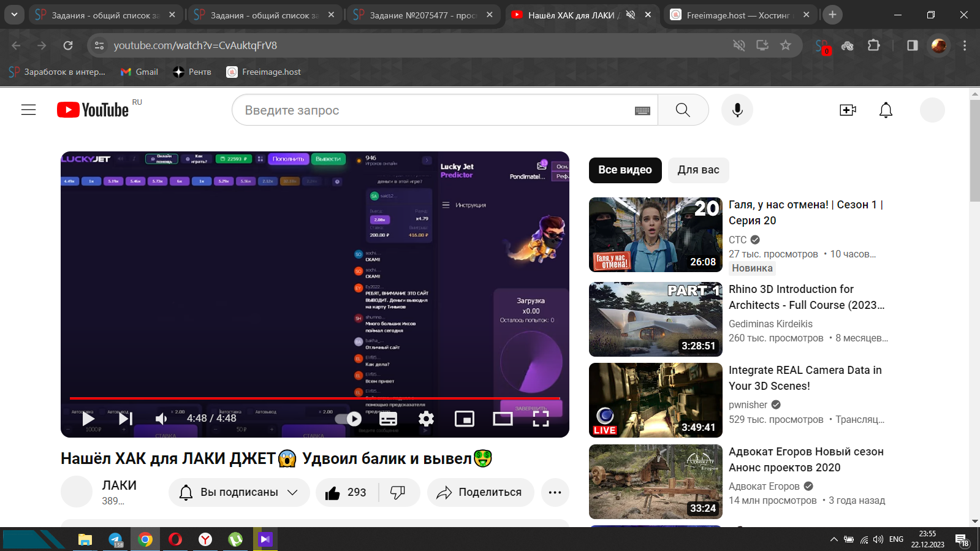Click the address bar URL
Image resolution: width=980 pixels, height=551 pixels.
[195, 45]
